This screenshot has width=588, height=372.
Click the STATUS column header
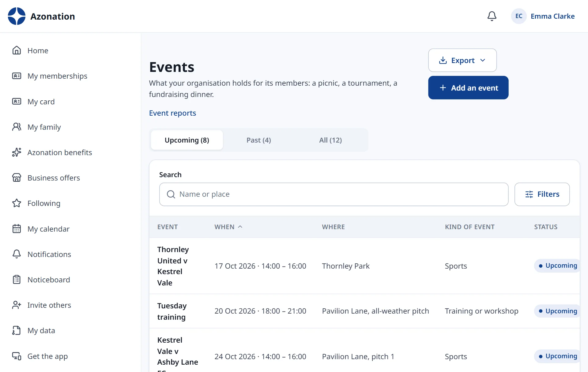pyautogui.click(x=546, y=227)
